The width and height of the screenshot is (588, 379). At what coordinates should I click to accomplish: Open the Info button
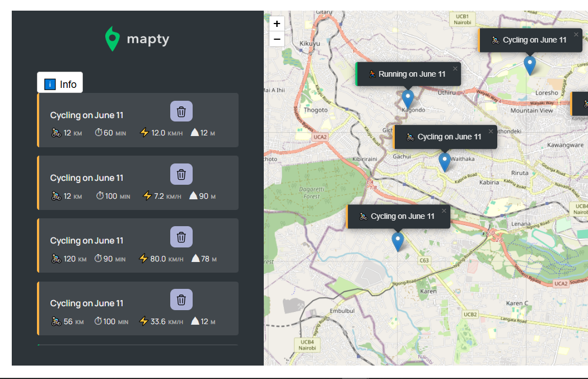click(x=60, y=84)
